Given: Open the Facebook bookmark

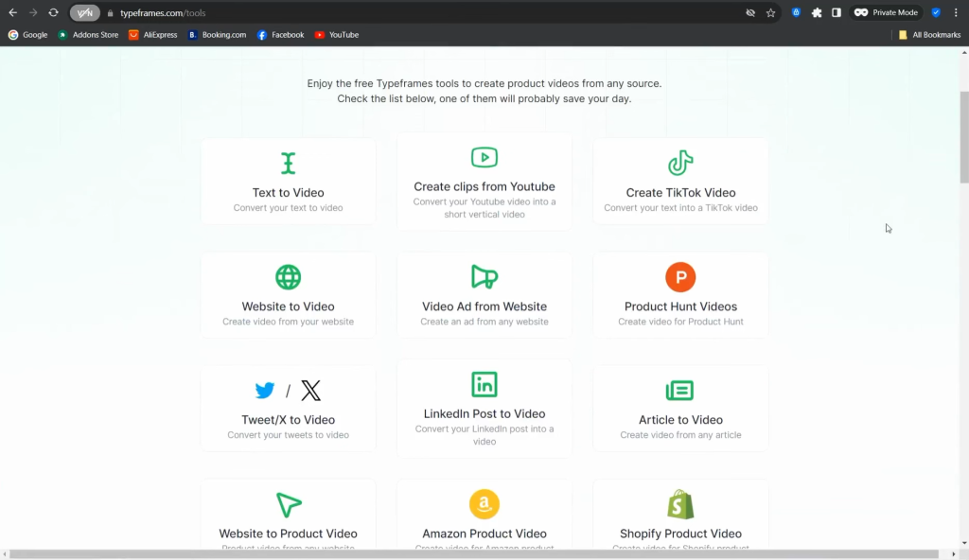Looking at the screenshot, I should pyautogui.click(x=280, y=35).
